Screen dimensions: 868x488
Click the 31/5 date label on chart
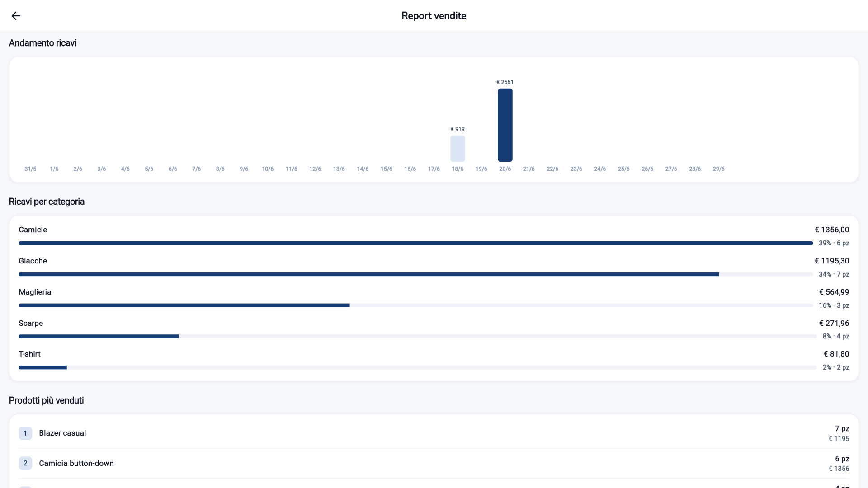tap(30, 169)
